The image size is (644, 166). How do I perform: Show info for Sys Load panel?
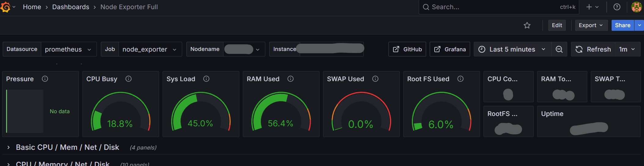click(x=206, y=79)
